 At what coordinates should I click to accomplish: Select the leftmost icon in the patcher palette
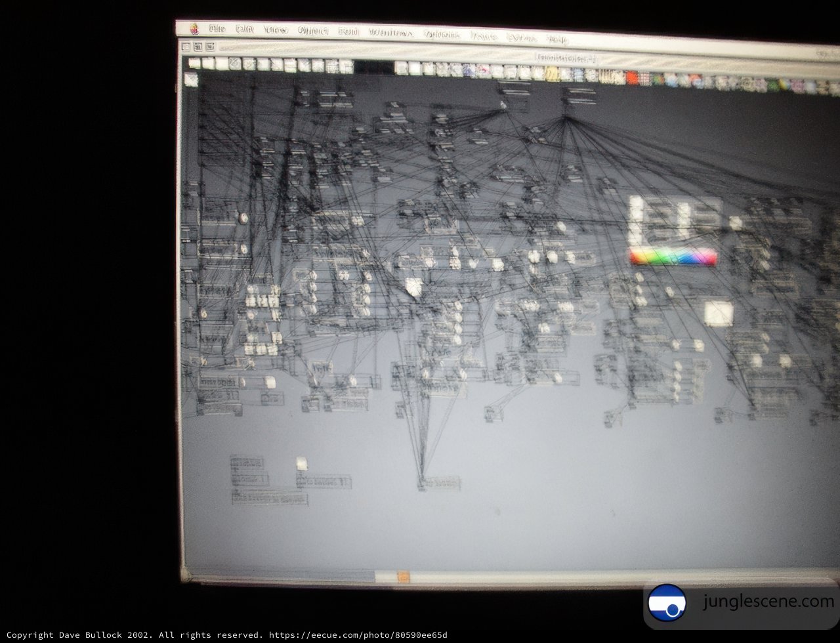[x=194, y=63]
